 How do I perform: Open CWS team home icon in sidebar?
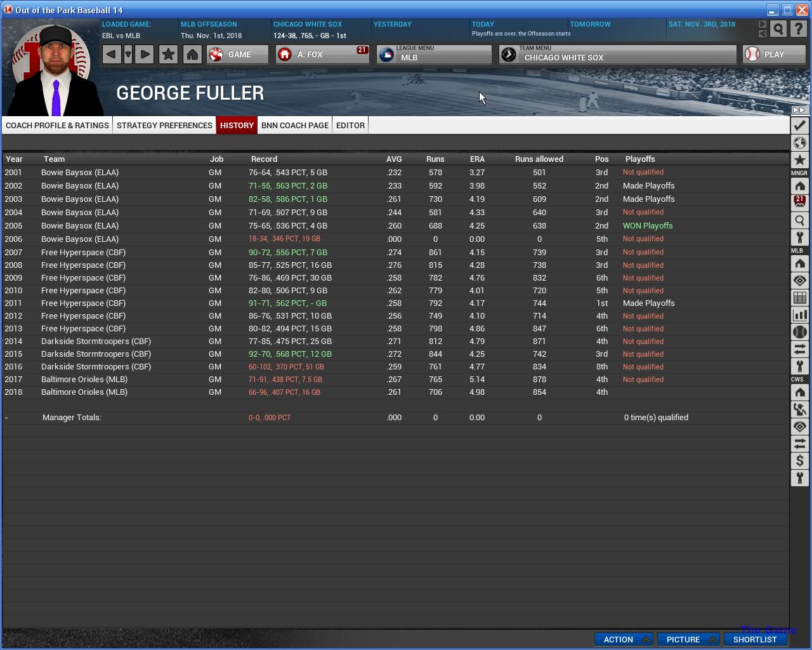tap(799, 392)
